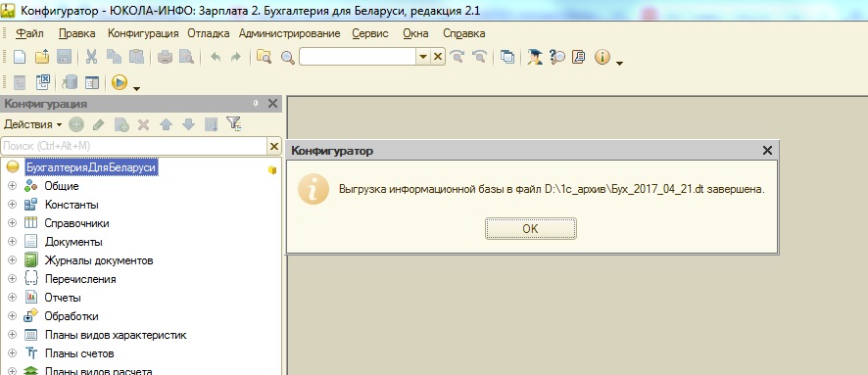Click the New document icon

pyautogui.click(x=20, y=57)
